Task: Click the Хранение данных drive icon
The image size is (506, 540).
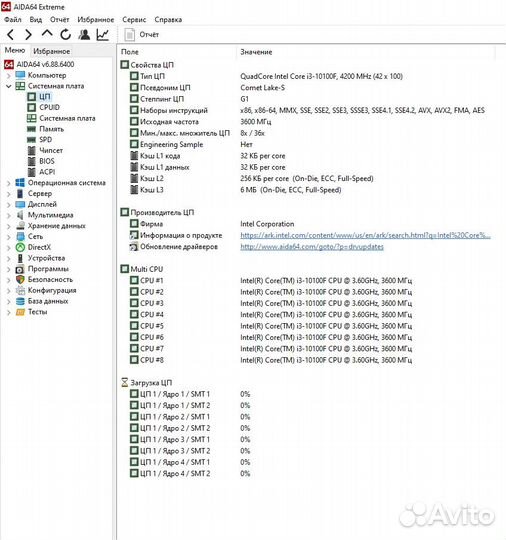Action: coord(20,226)
